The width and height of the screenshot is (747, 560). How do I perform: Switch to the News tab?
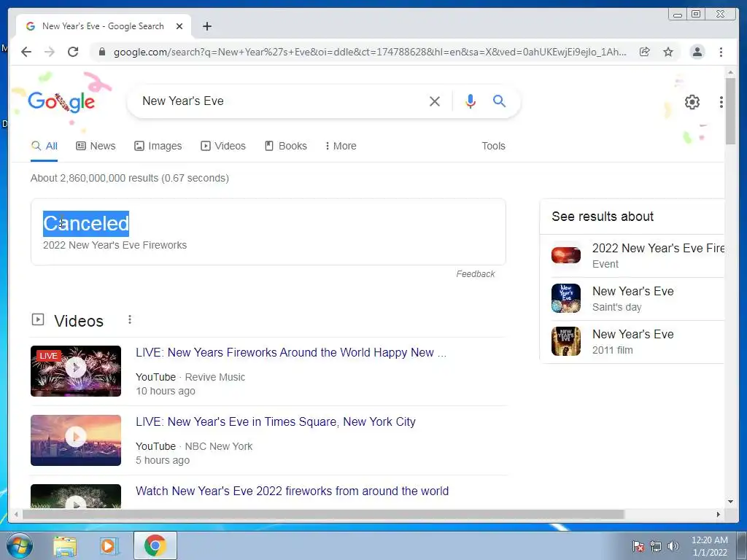click(x=96, y=146)
